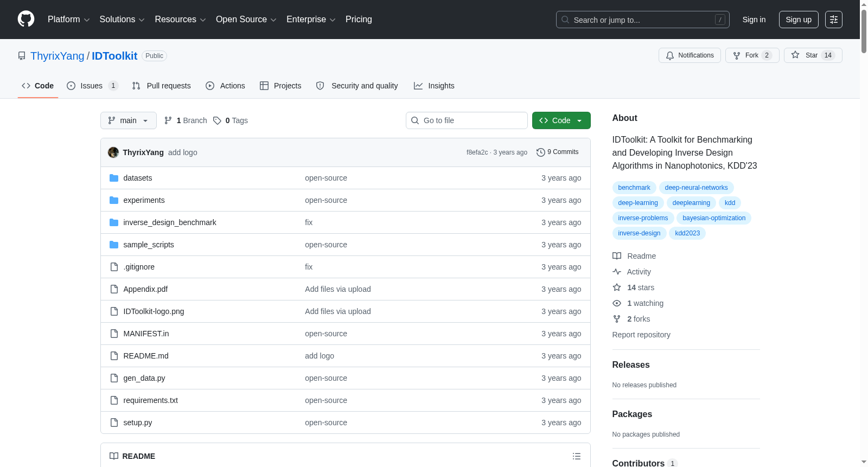Click the Readme book icon in About

(617, 256)
